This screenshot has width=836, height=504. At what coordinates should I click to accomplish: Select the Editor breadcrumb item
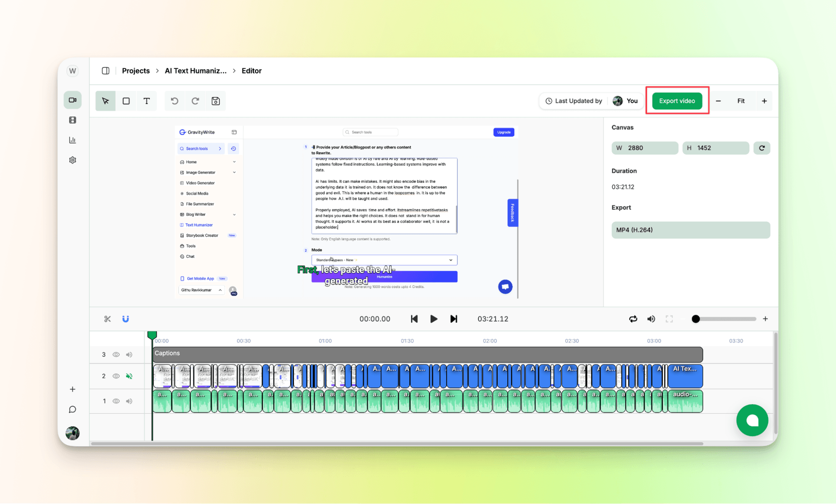[251, 71]
